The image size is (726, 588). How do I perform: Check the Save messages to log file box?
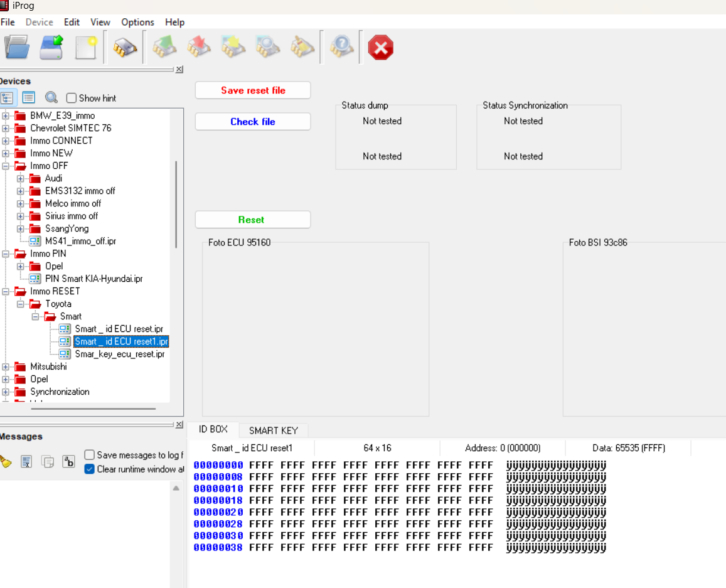(90, 455)
